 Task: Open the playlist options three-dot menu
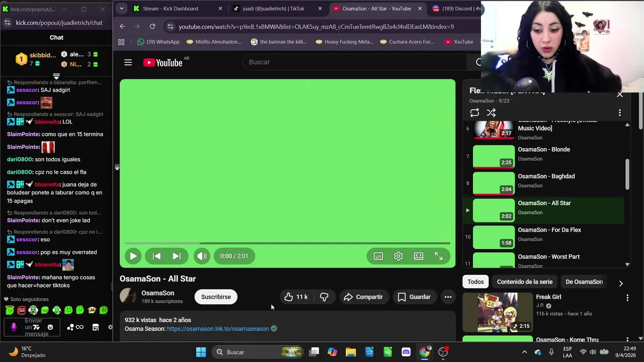click(620, 113)
